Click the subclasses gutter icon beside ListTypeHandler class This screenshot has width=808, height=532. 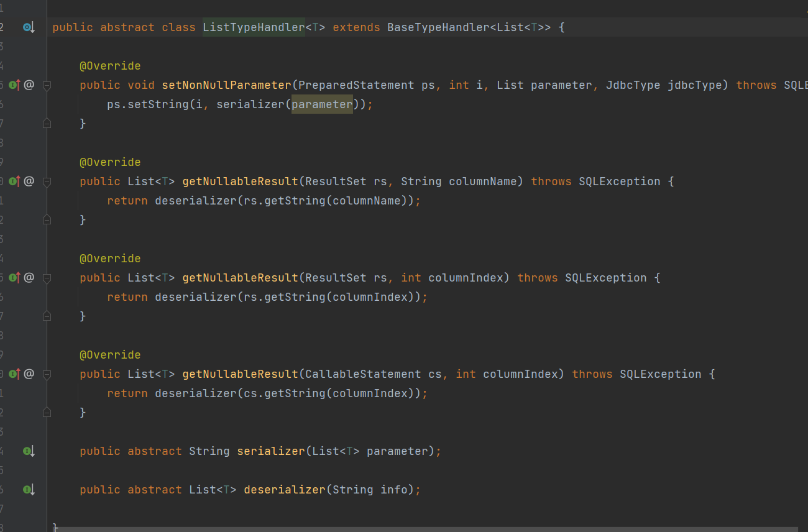pos(28,27)
